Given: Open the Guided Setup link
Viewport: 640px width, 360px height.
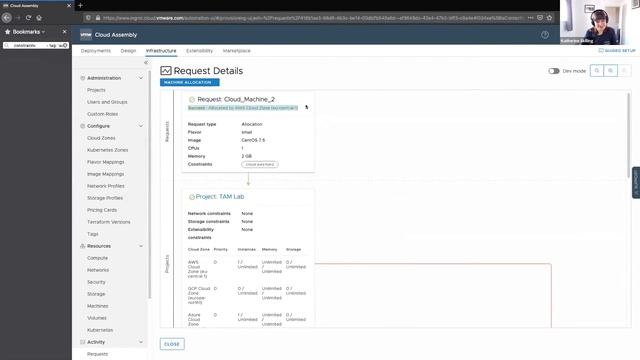Looking at the screenshot, I should coord(617,51).
